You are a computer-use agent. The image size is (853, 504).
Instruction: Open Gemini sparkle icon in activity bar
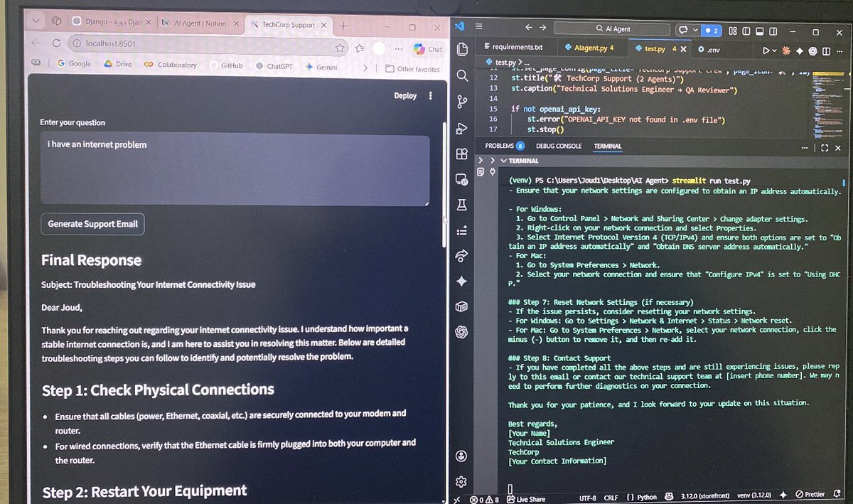[x=462, y=281]
